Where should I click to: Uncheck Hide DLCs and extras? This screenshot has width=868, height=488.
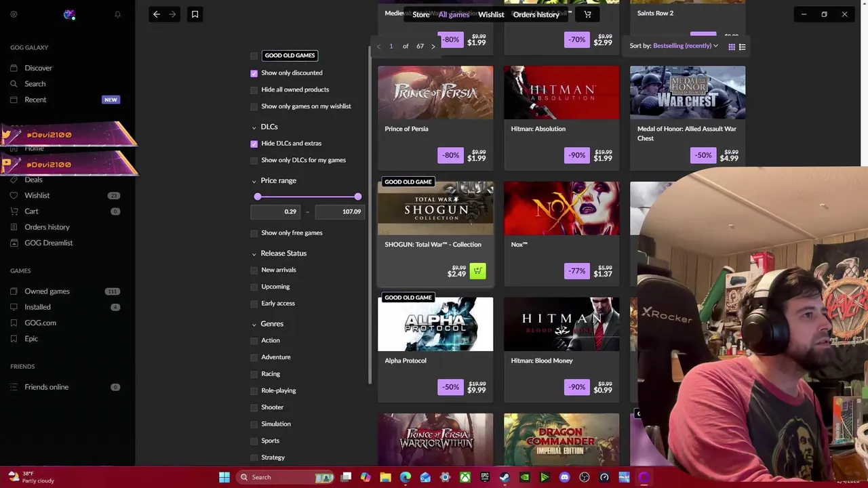[254, 144]
